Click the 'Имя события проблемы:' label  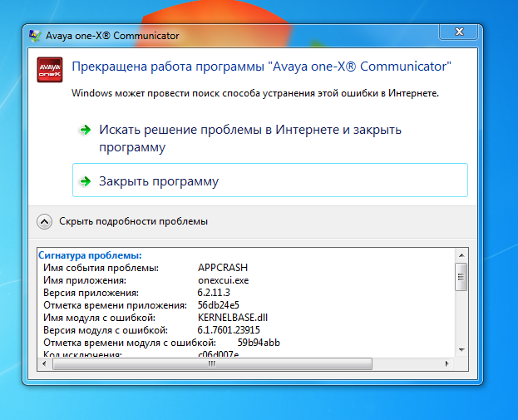[x=101, y=268]
